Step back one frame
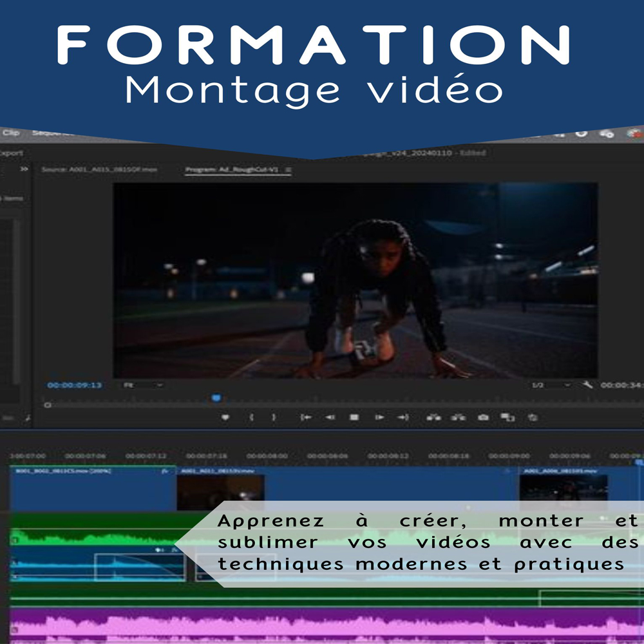This screenshot has width=644, height=644. [330, 417]
